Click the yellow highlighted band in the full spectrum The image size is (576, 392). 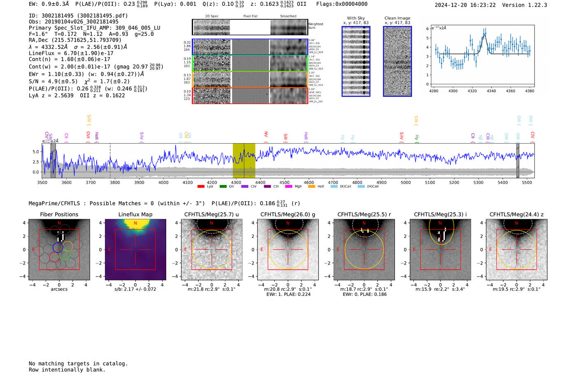(x=244, y=160)
